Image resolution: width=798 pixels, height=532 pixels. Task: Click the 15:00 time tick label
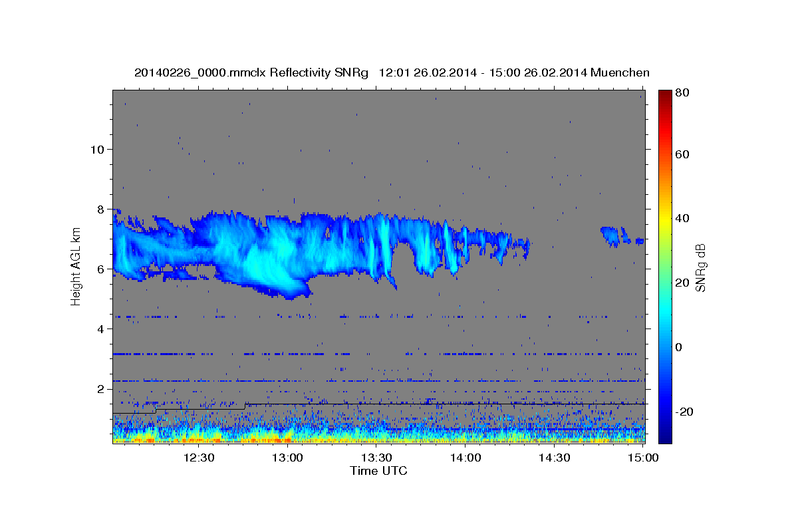point(642,458)
